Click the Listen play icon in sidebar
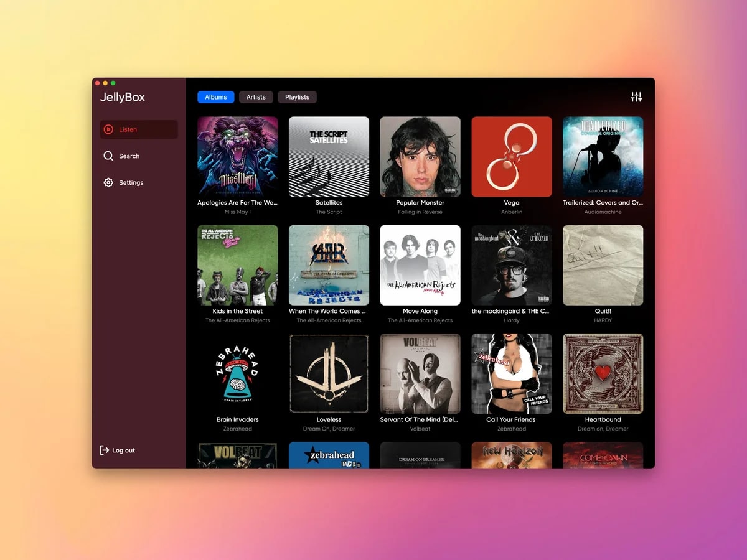Viewport: 747px width, 560px height. click(x=108, y=129)
